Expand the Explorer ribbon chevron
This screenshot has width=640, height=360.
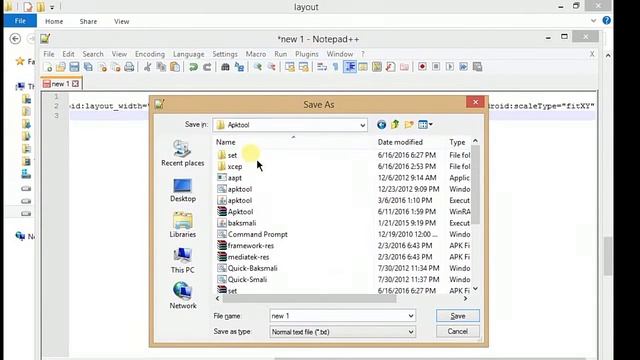pyautogui.click(x=593, y=20)
